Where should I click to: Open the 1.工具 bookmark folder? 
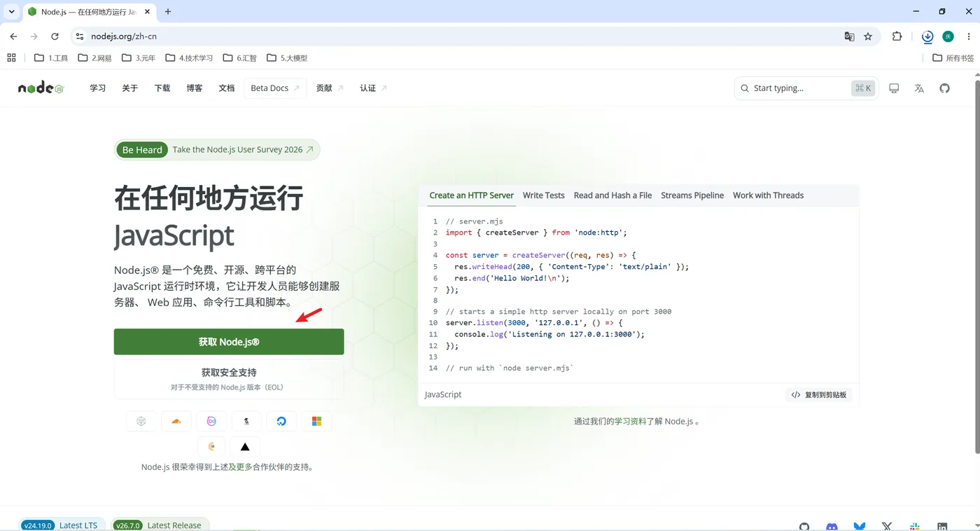[51, 58]
